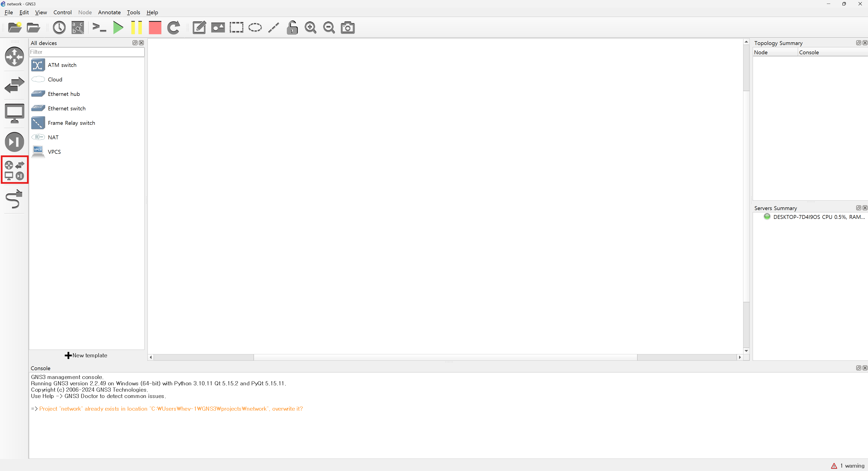Toggle the lock/unlock items icon

click(292, 28)
